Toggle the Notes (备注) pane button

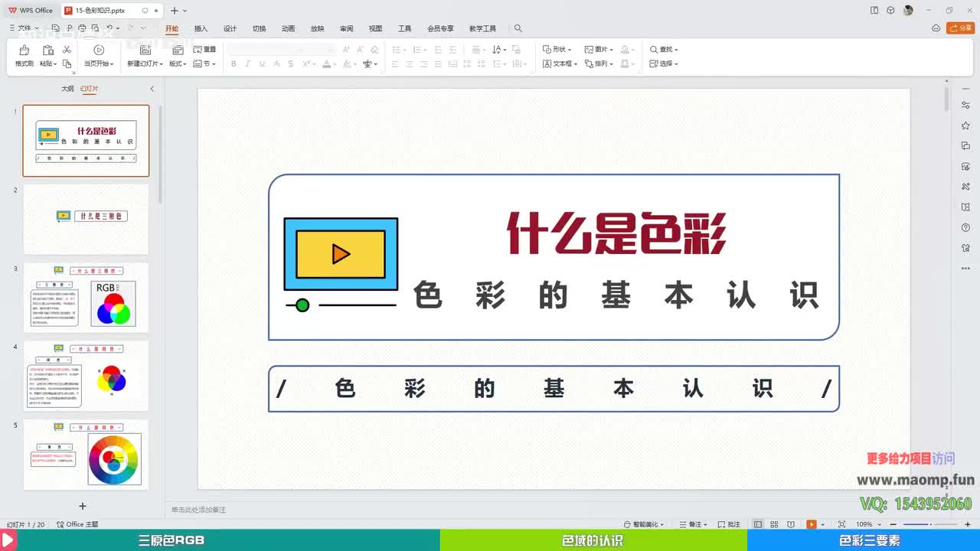(x=692, y=524)
